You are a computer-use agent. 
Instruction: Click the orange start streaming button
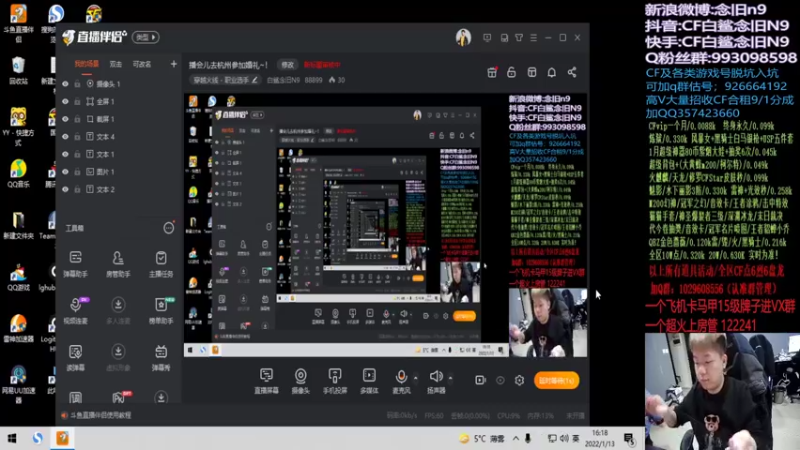(556, 381)
